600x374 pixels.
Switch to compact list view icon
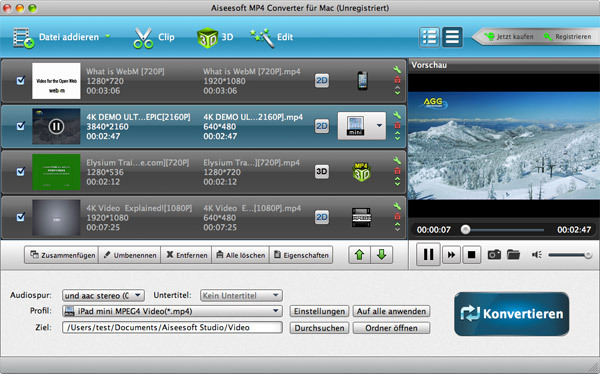click(x=452, y=37)
